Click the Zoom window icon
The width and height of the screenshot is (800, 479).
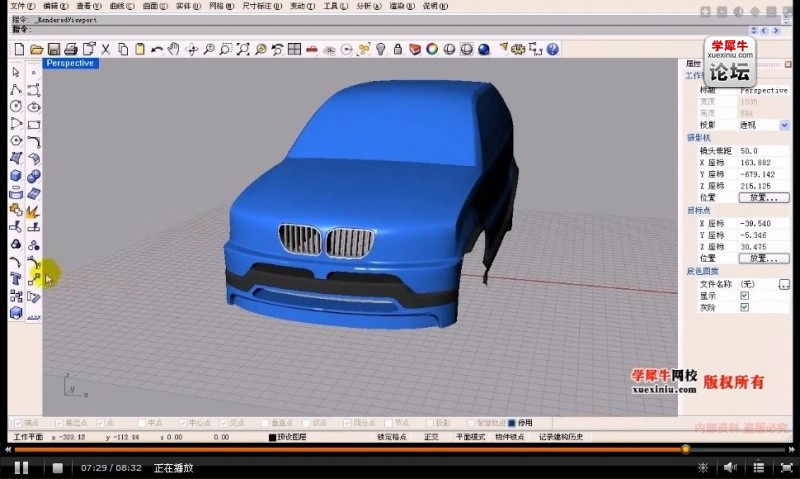tap(226, 49)
